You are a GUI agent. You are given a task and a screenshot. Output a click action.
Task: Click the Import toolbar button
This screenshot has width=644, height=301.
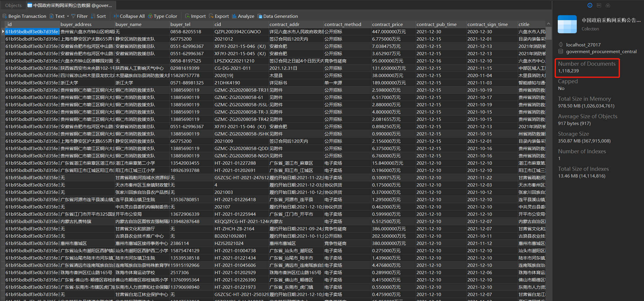coord(195,16)
